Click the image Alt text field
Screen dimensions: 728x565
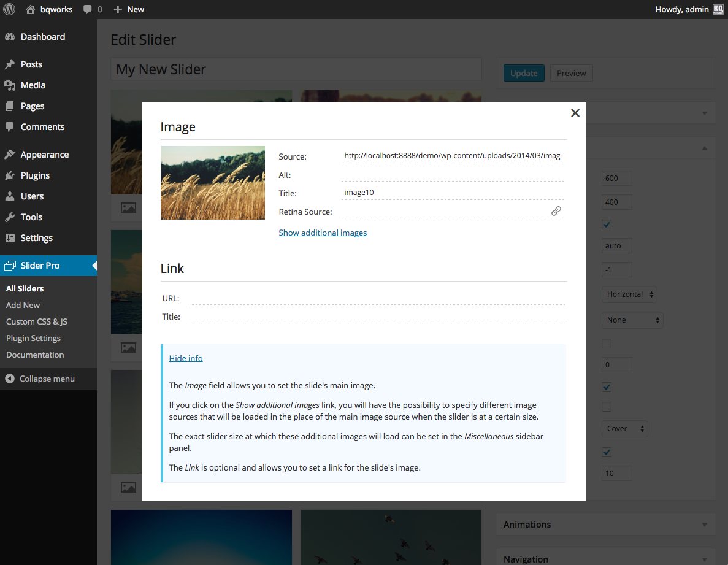pyautogui.click(x=453, y=174)
